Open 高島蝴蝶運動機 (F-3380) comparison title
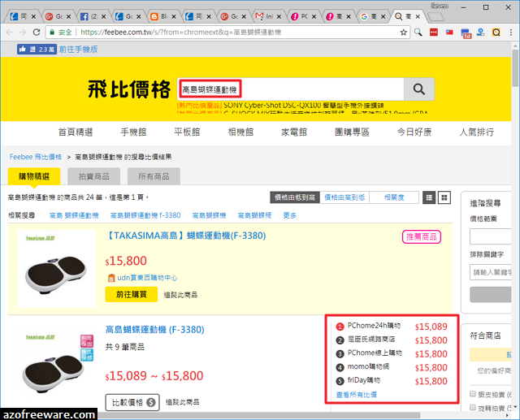 tap(155, 330)
